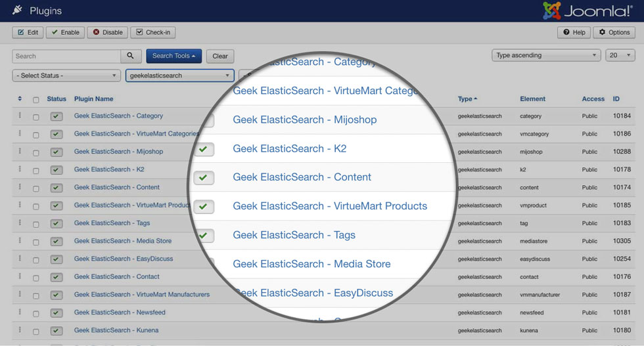Toggle status icon for VirtueMart Categories row
This screenshot has width=644, height=346.
coord(57,134)
